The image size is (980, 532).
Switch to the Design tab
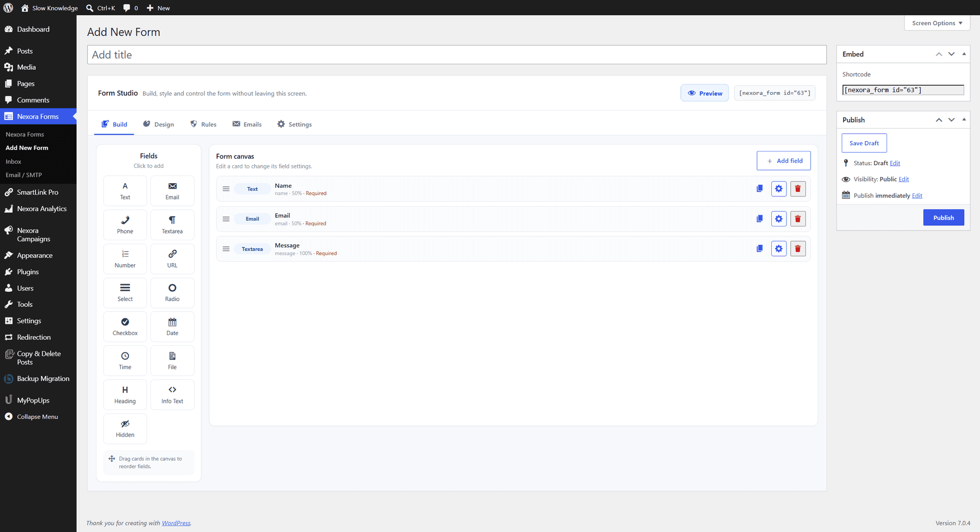[159, 124]
